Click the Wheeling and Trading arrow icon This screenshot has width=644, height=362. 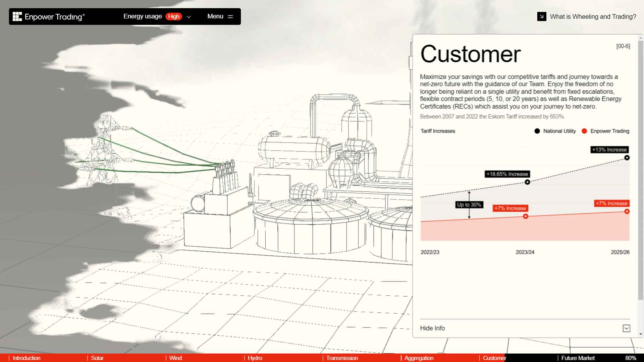[x=542, y=16]
